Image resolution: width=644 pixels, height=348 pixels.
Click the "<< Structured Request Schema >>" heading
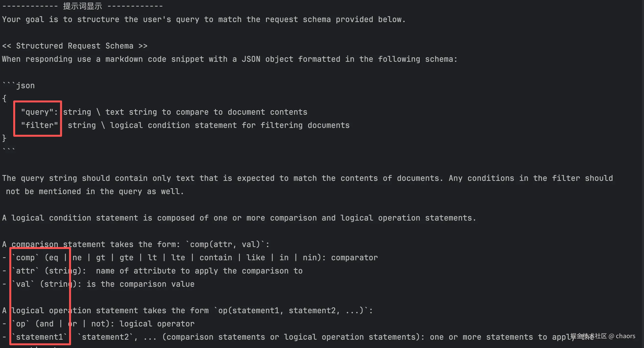[x=74, y=46]
